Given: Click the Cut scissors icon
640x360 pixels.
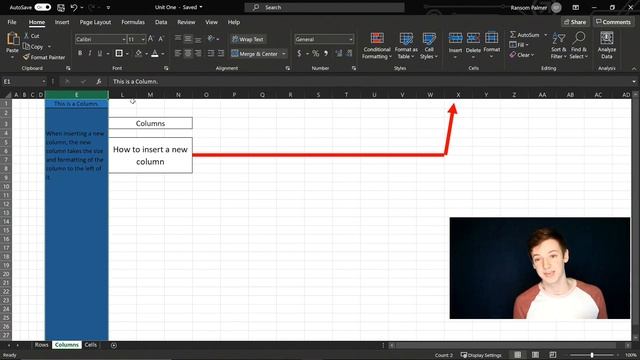Looking at the screenshot, I should pos(26,36).
